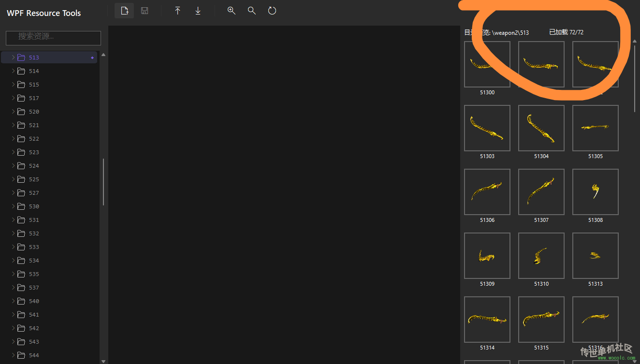Click thumbnail panel scrollbar up arrow
640x364 pixels.
(x=635, y=42)
